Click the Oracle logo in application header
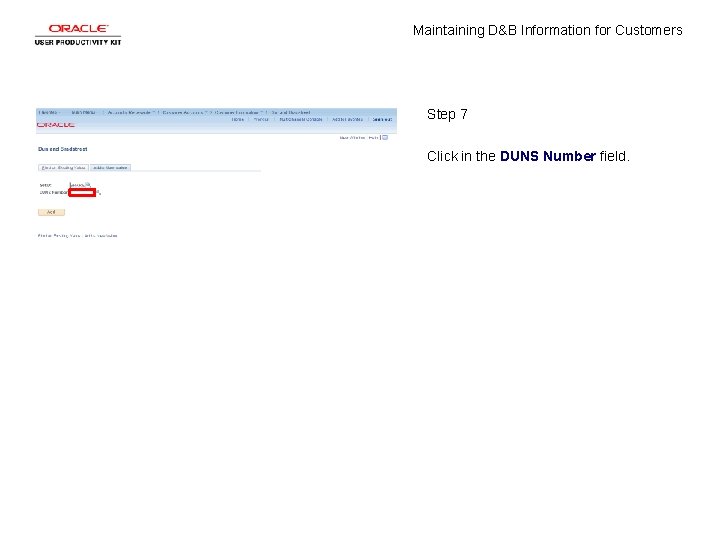This screenshot has width=720, height=540. tap(56, 125)
